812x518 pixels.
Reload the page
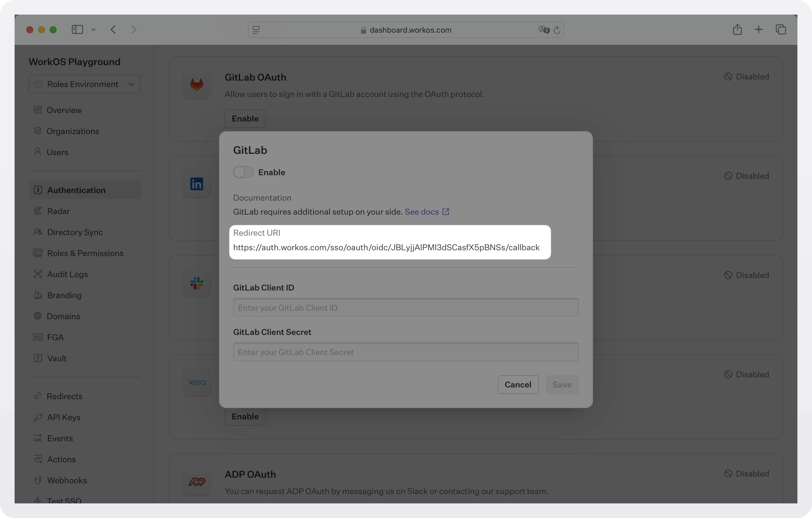click(557, 30)
